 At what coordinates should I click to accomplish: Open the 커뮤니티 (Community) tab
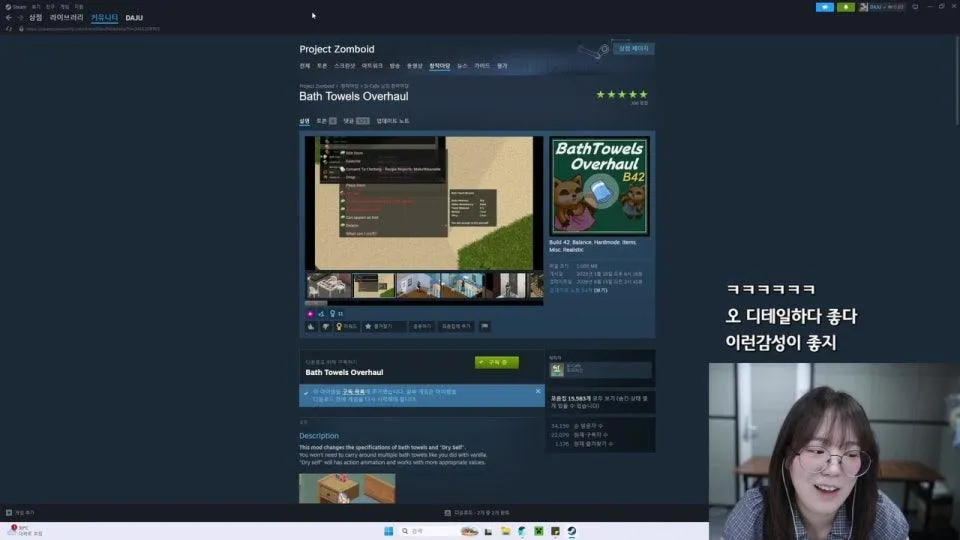(x=104, y=18)
